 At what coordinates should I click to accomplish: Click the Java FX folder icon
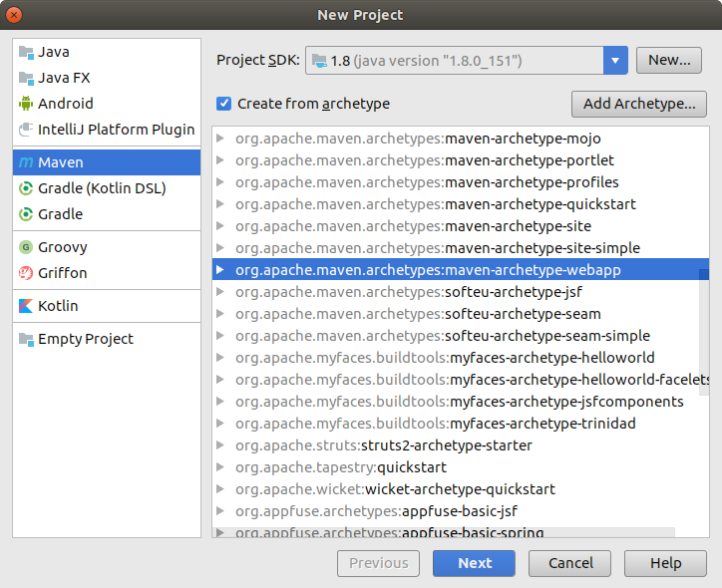click(26, 78)
